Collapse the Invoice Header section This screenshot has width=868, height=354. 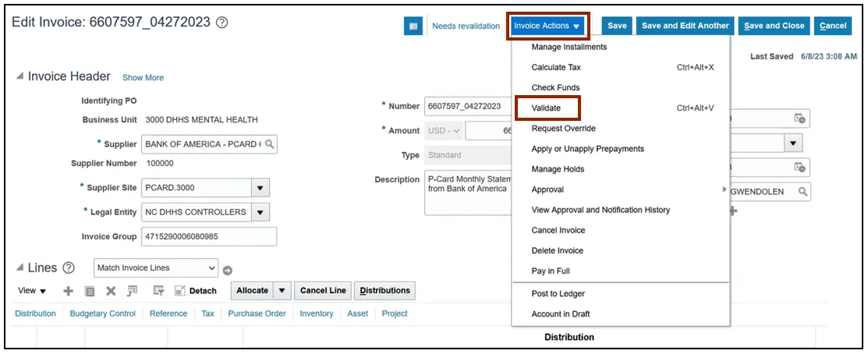click(19, 76)
